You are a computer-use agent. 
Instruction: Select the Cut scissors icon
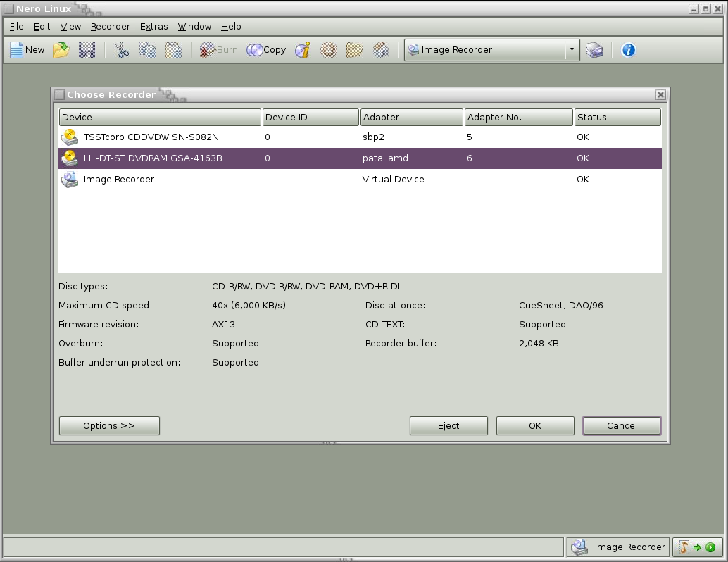122,50
